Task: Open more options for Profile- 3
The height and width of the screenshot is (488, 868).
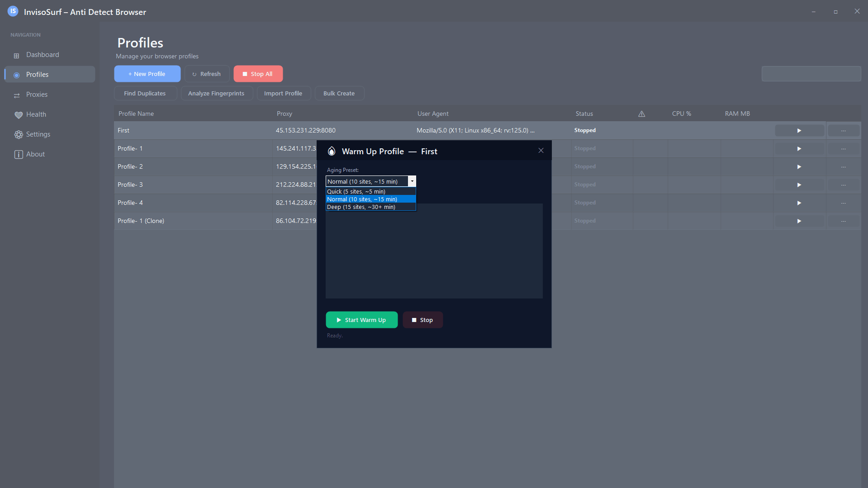Action: 844,185
